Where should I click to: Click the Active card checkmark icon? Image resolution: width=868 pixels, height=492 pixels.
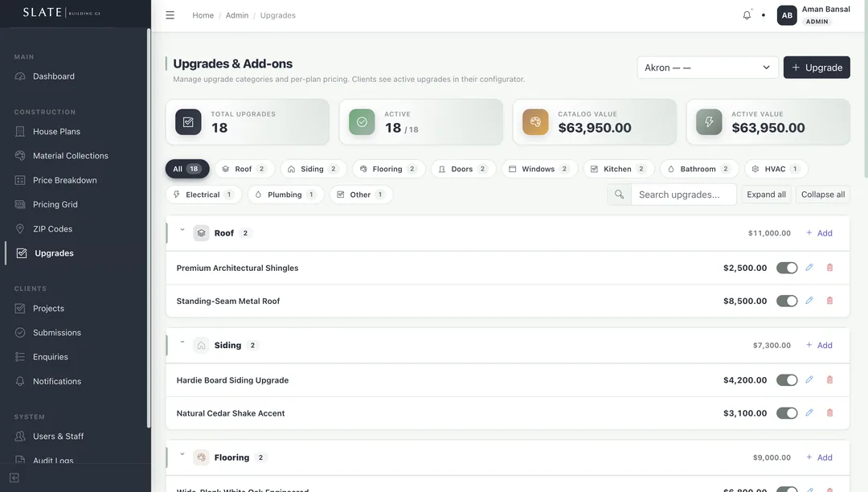click(362, 121)
